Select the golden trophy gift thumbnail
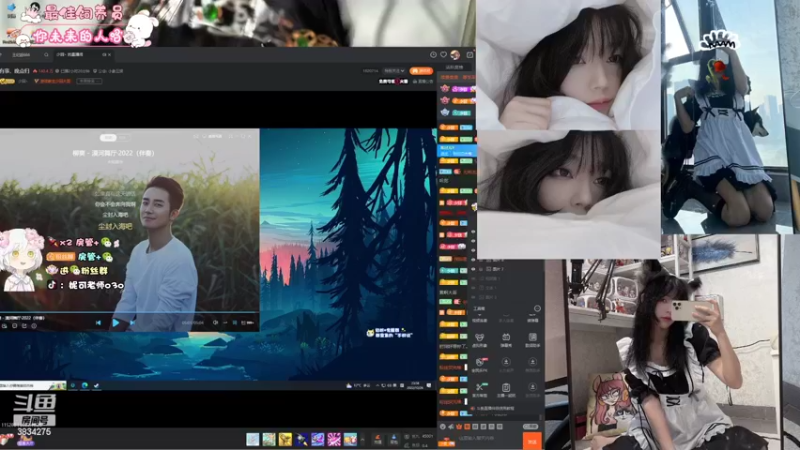 (x=285, y=439)
